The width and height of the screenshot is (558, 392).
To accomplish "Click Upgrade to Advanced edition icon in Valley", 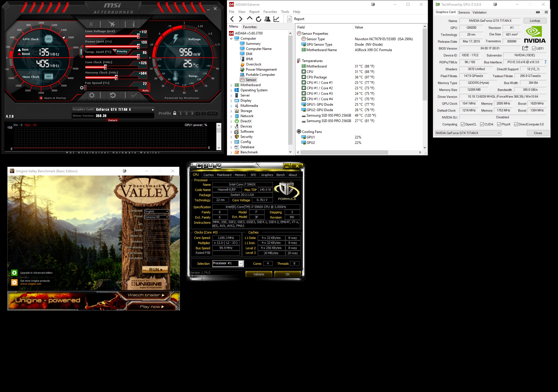I will tap(14, 273).
